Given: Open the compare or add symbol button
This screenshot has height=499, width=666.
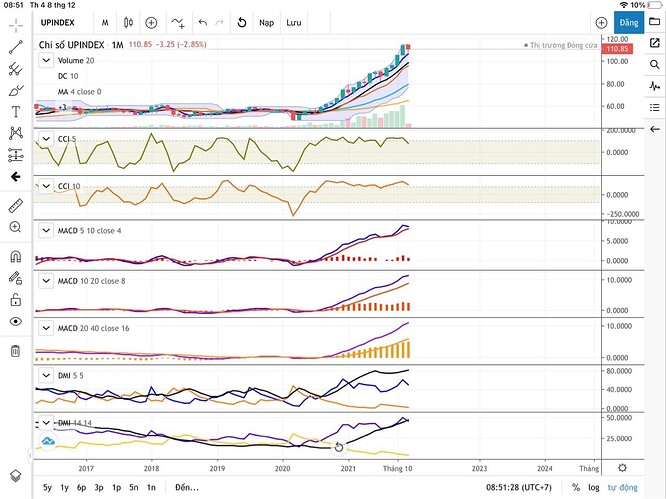Looking at the screenshot, I should click(151, 23).
